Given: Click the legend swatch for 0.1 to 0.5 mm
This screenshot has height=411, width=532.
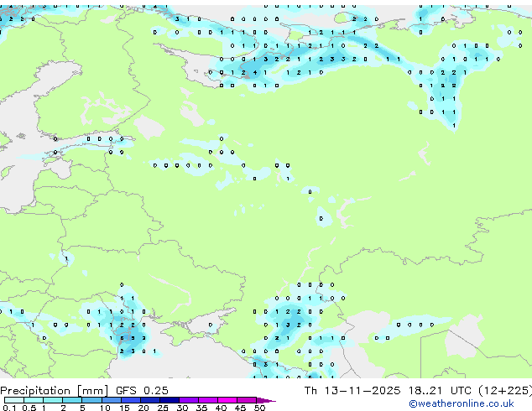Looking at the screenshot, I should coord(14,400).
